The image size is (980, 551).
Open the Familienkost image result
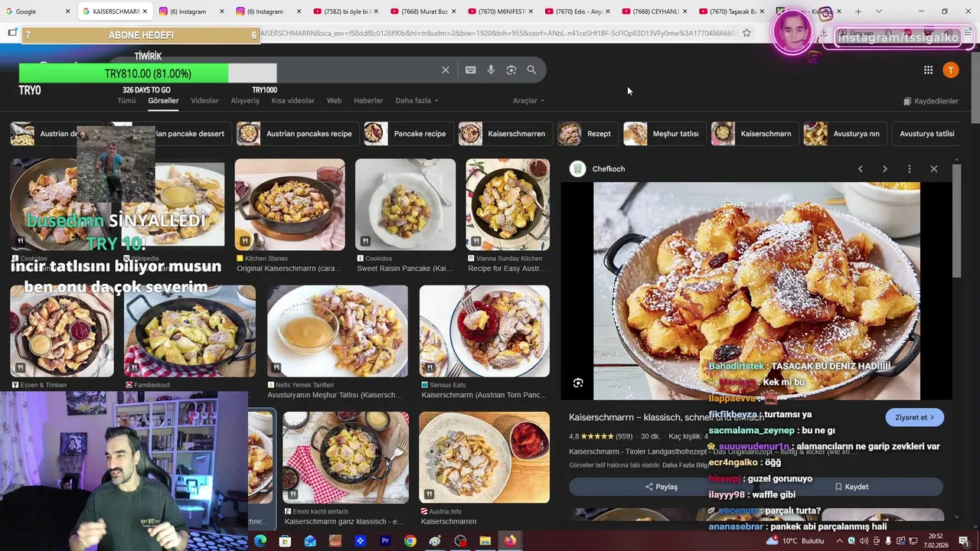[190, 331]
